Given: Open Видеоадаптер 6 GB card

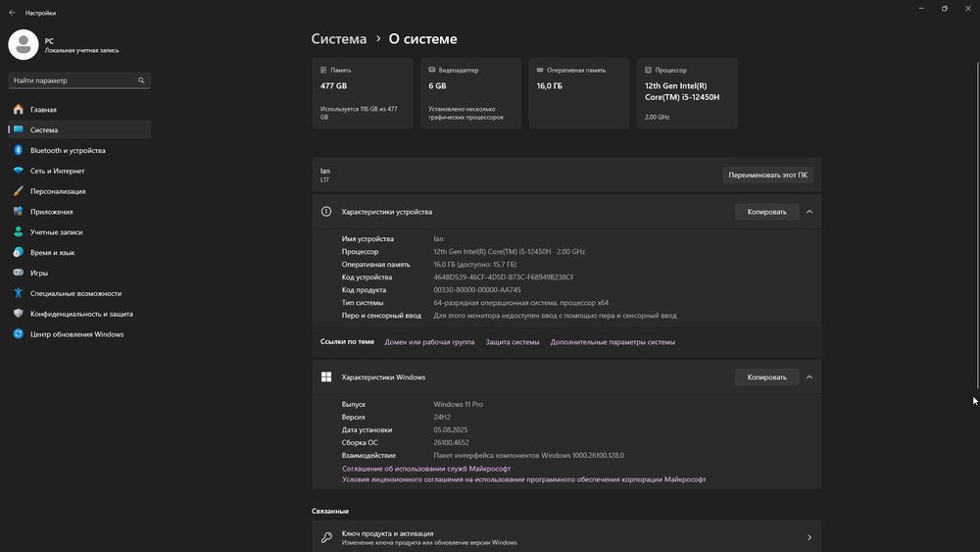Looking at the screenshot, I should (470, 93).
